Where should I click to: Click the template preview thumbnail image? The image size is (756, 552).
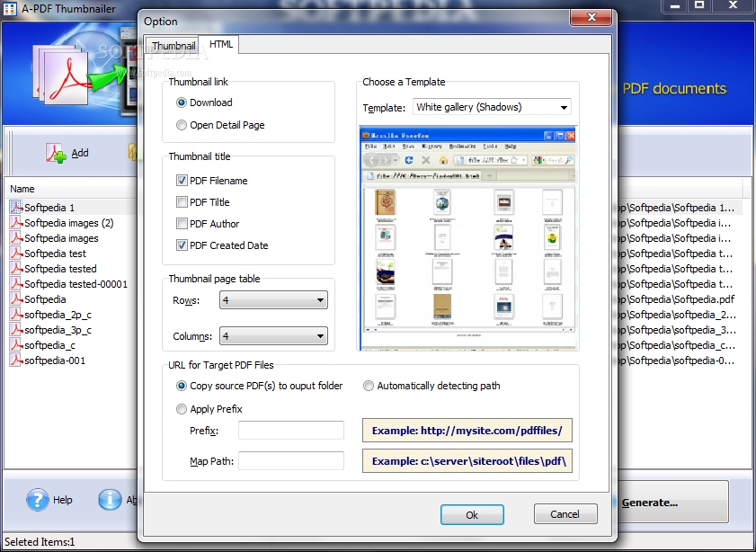(x=467, y=238)
